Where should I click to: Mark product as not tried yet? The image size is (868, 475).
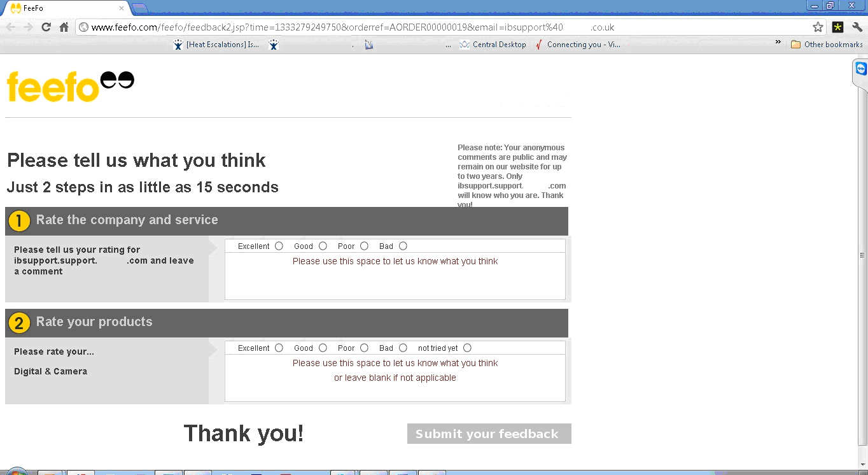point(467,348)
